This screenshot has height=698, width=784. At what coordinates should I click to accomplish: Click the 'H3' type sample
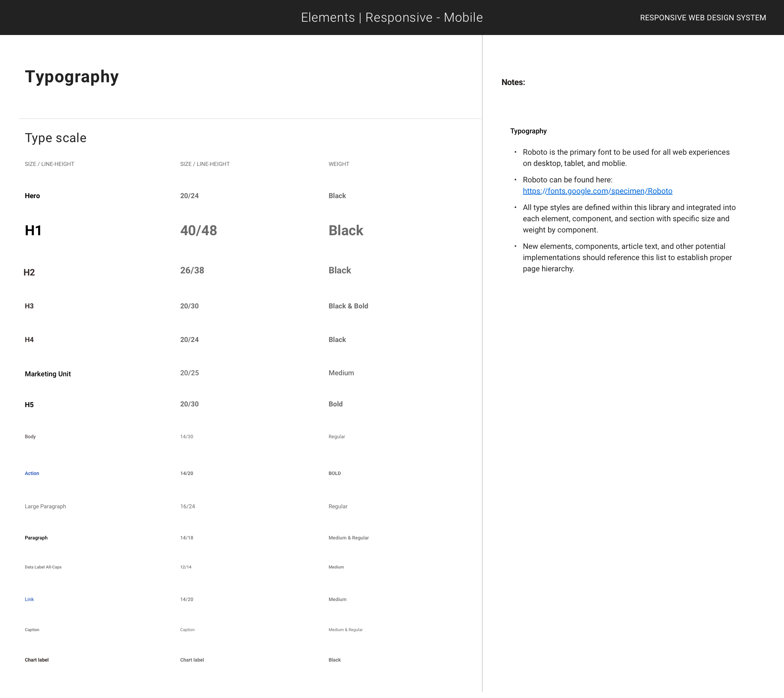pyautogui.click(x=29, y=306)
